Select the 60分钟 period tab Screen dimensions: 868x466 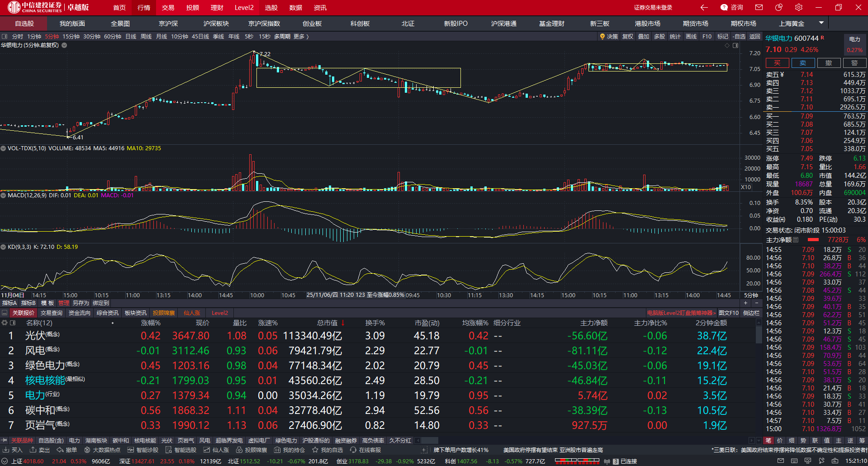point(113,37)
